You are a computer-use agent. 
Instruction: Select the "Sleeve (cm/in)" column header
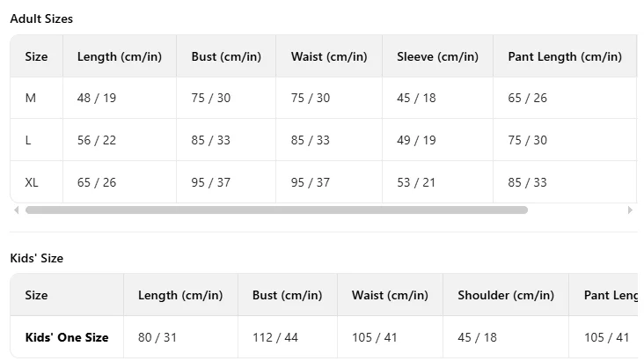click(x=437, y=56)
